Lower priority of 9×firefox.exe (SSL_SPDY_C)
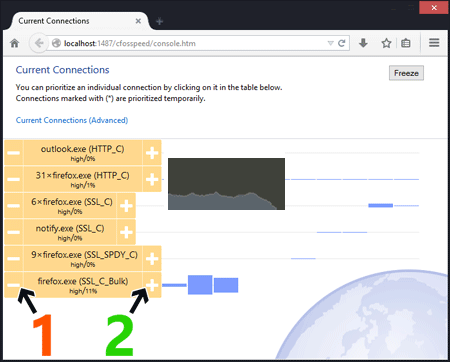 [x=13, y=258]
